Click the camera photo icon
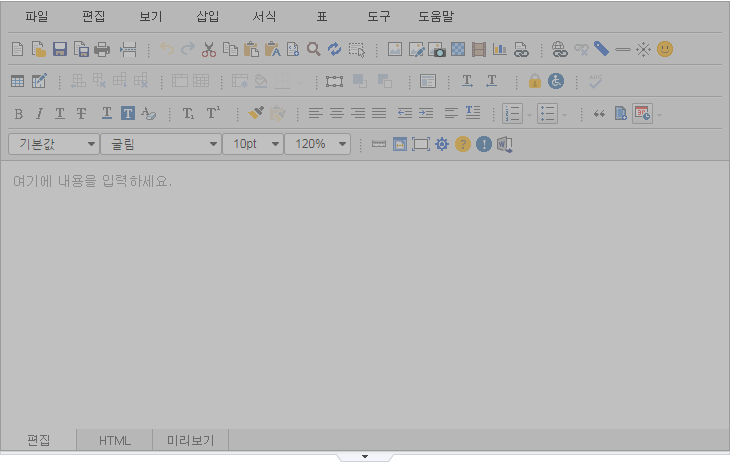 click(437, 49)
